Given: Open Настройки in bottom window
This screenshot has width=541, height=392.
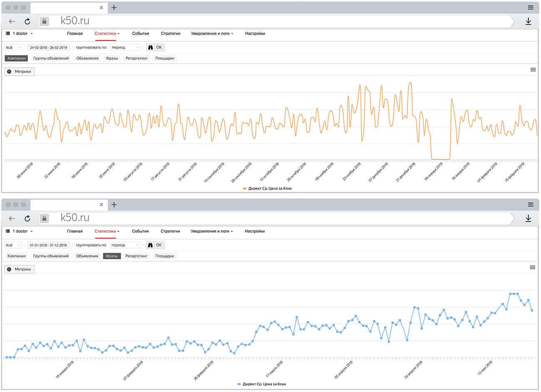Looking at the screenshot, I should click(x=255, y=231).
